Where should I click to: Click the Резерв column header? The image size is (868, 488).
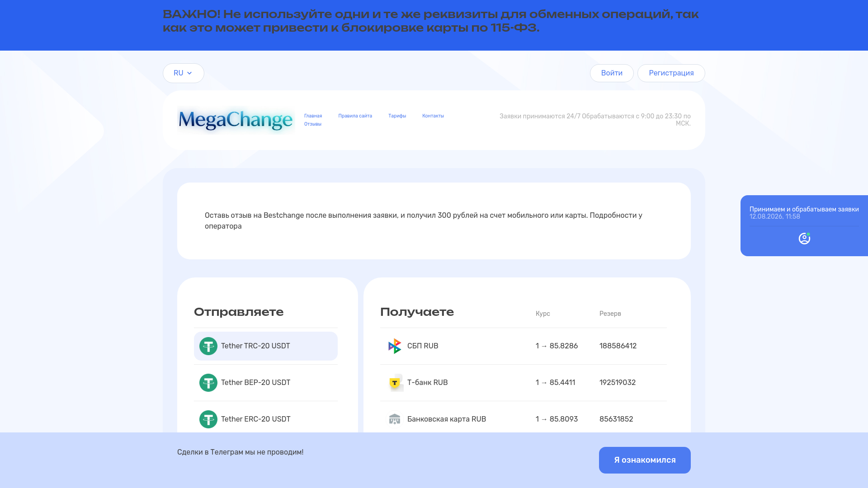(610, 314)
